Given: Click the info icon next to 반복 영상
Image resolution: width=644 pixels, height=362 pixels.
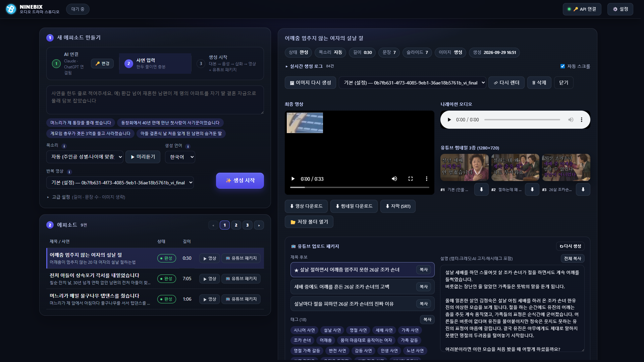Looking at the screenshot, I should coord(69,172).
